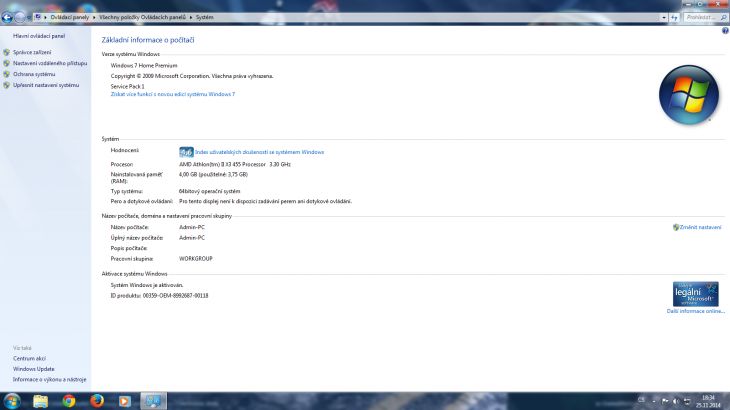Image resolution: width=730 pixels, height=410 pixels.
Task: Select the 'WORKGROUP' value
Action: pyautogui.click(x=196, y=259)
